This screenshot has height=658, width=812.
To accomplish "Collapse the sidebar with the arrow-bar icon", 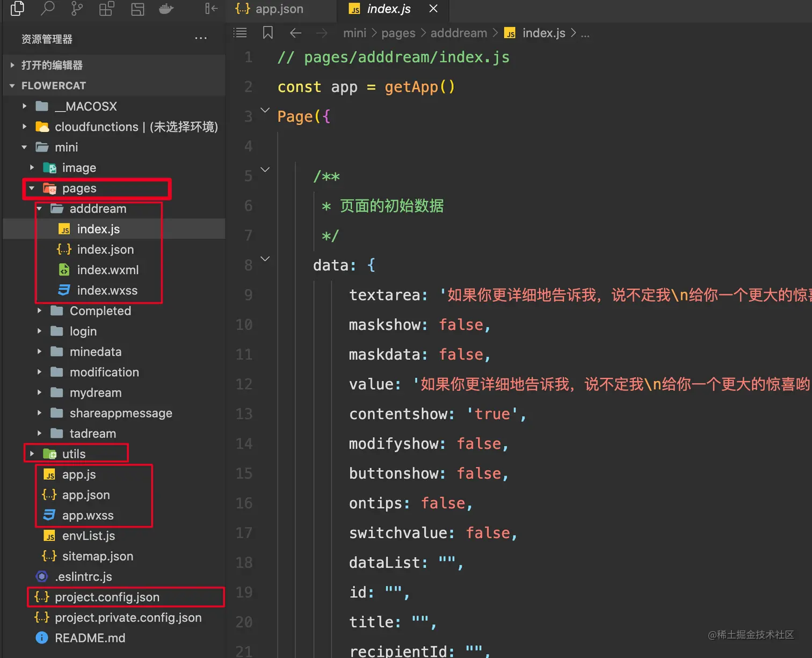I will (x=211, y=9).
